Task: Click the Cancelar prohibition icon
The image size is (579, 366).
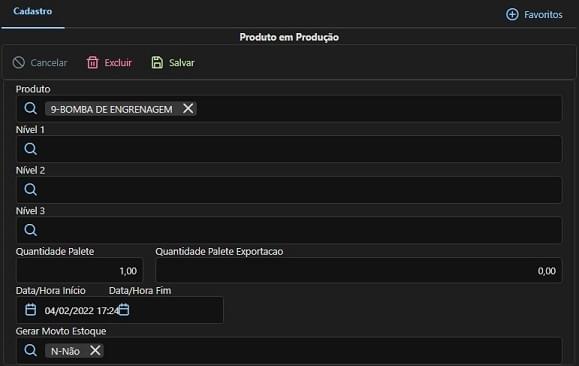Action: tap(18, 62)
